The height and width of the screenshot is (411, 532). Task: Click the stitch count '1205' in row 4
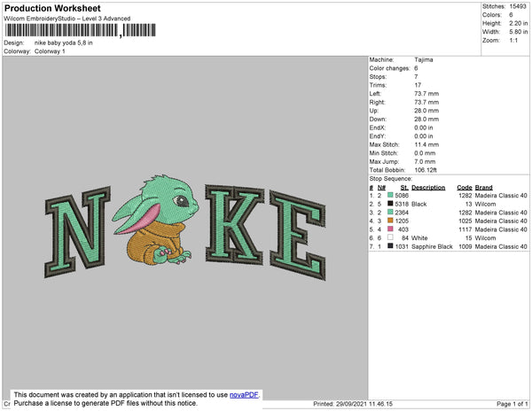(402, 221)
